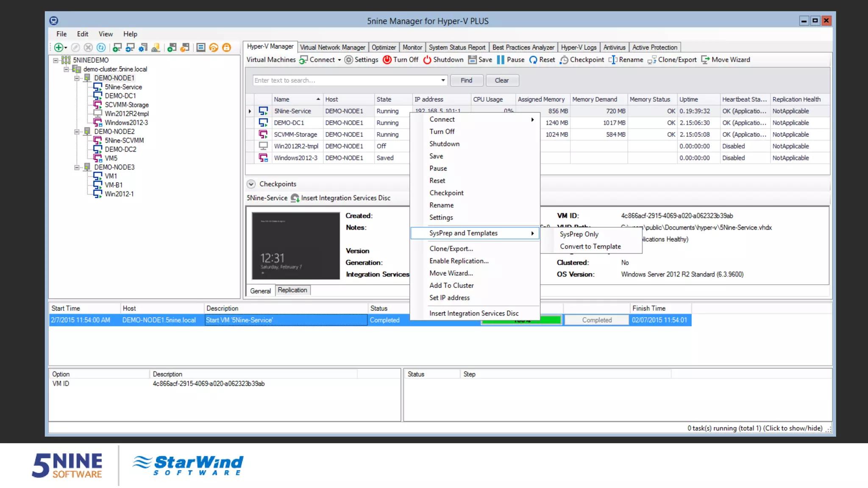Collapse the DEMO-NODE1 tree node
Screen dimensions: 868x488
(x=77, y=78)
